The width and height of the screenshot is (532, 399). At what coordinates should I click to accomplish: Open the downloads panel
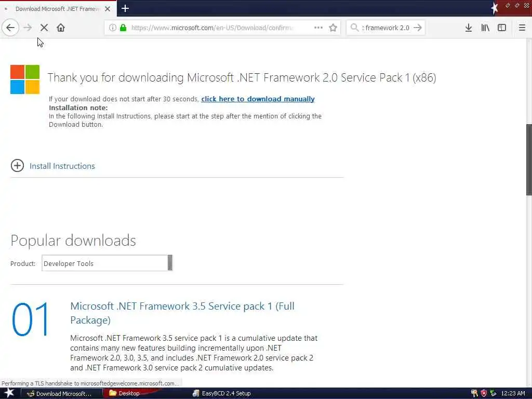pyautogui.click(x=469, y=28)
